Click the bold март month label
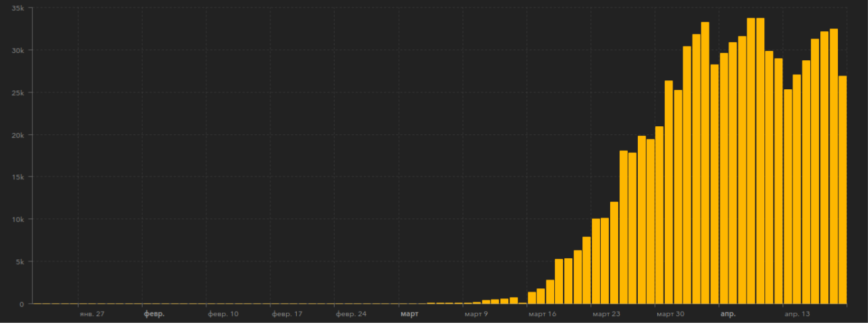Image resolution: width=868 pixels, height=331 pixels. pos(409,313)
